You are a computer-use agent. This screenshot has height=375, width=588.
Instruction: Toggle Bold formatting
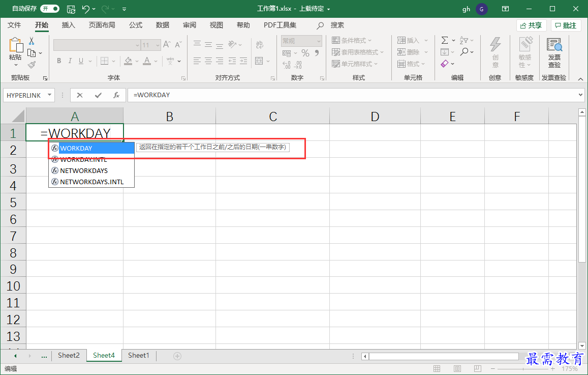click(x=59, y=61)
